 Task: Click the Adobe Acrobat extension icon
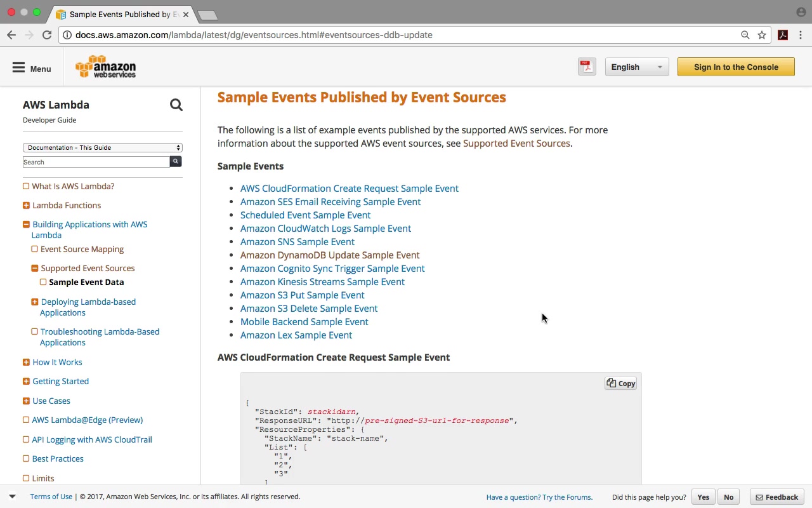coord(783,35)
